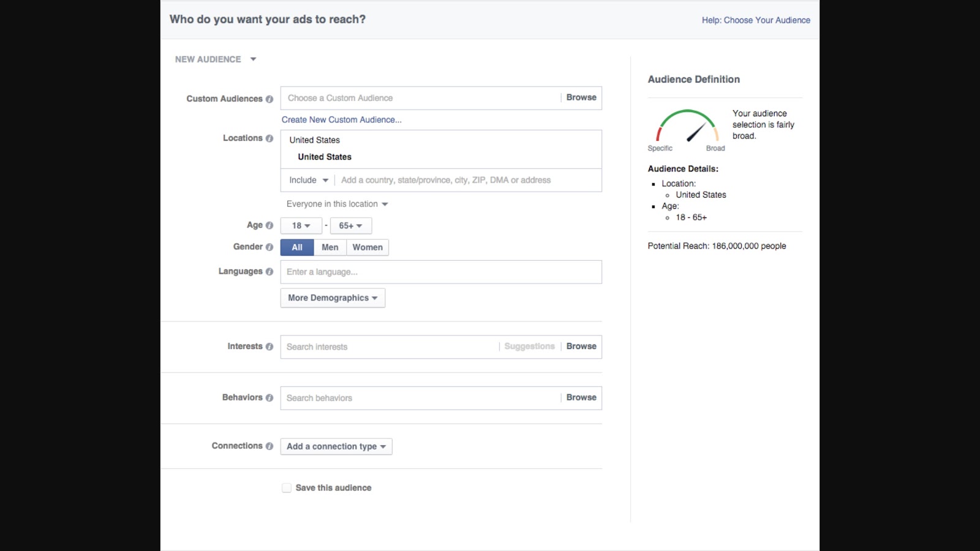Open Help: Choose Your Audience link
980x551 pixels.
pyautogui.click(x=756, y=20)
